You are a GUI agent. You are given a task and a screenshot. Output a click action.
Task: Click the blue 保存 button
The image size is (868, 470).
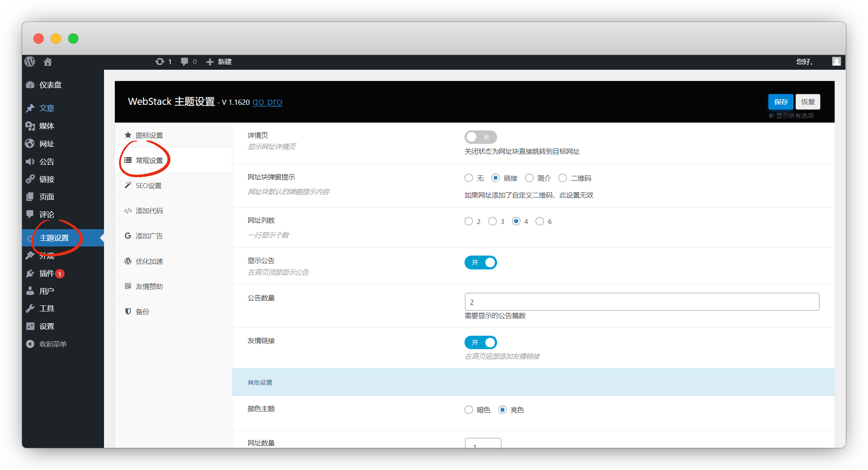pyautogui.click(x=780, y=102)
